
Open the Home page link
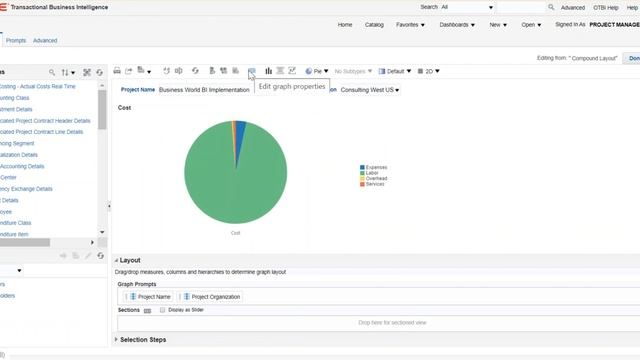click(345, 25)
